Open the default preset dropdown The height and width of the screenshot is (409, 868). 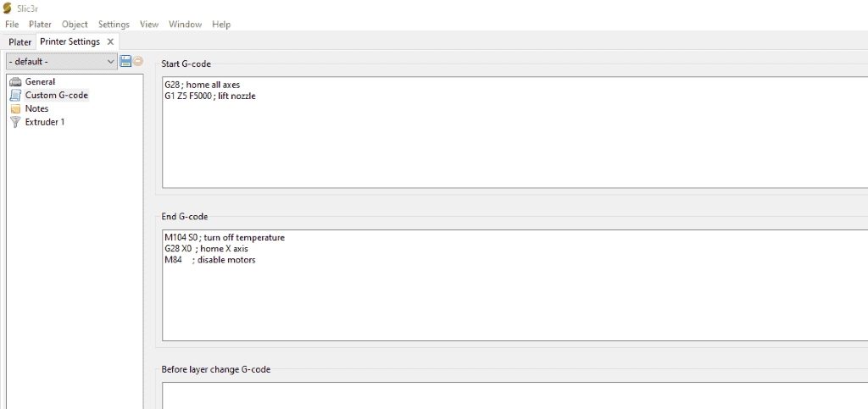click(x=61, y=61)
